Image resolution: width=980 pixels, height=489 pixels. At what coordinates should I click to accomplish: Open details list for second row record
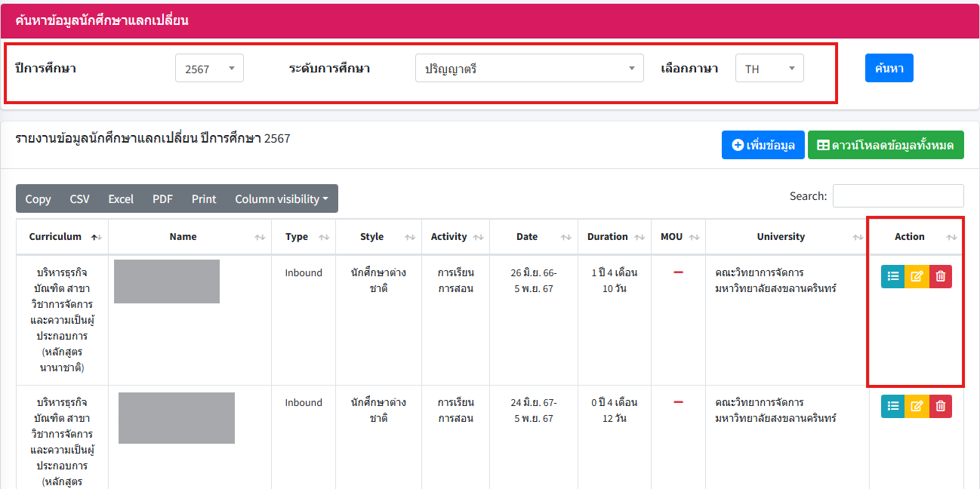point(893,406)
